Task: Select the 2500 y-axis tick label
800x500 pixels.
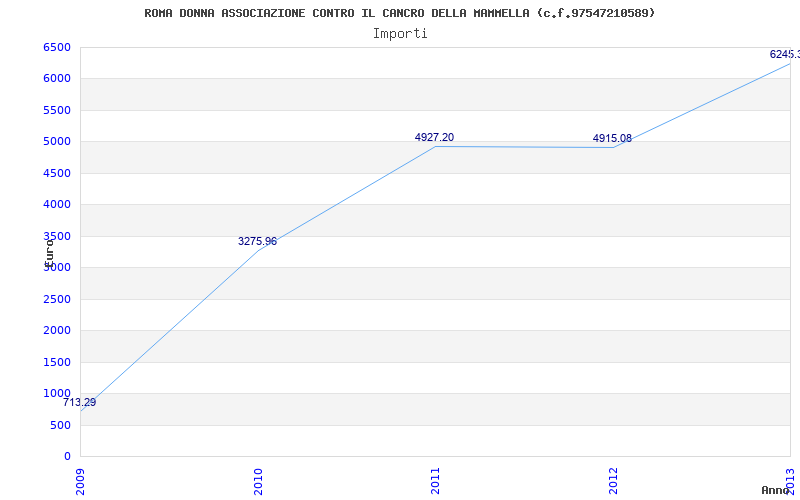Action: (x=57, y=299)
